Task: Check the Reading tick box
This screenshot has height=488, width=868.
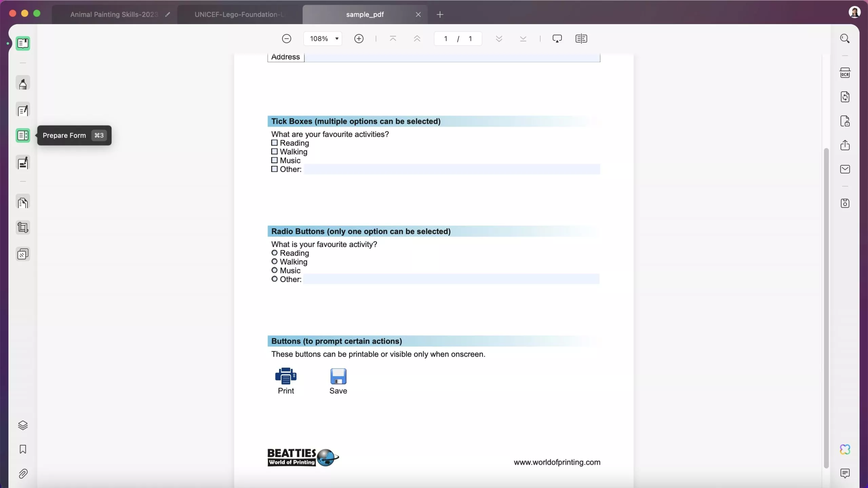Action: click(x=274, y=143)
